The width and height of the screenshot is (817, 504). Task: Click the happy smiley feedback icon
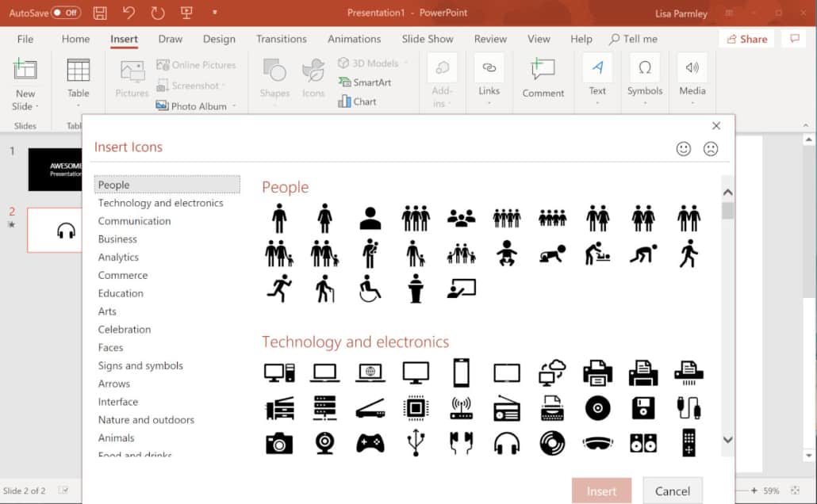click(x=684, y=148)
